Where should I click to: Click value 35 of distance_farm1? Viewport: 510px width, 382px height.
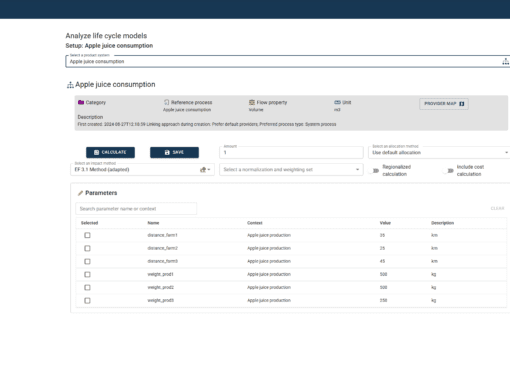(382, 235)
